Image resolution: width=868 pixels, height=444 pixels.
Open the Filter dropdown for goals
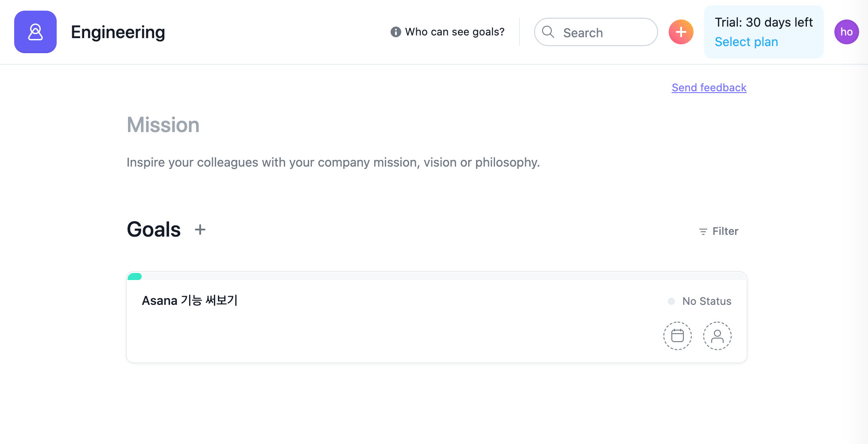pos(718,231)
